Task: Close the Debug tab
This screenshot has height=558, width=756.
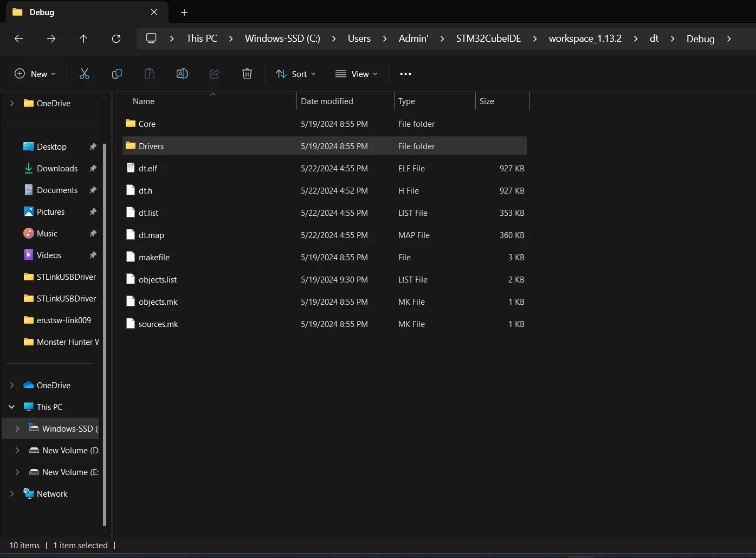Action: click(x=154, y=12)
